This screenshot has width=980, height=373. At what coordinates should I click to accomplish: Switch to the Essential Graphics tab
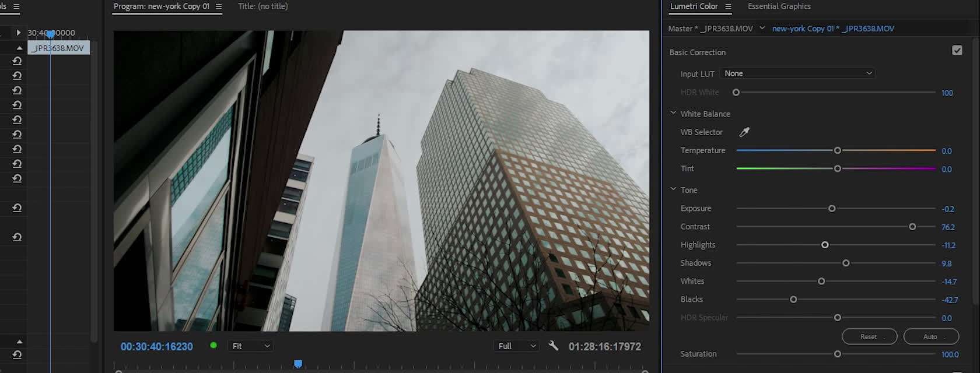click(779, 6)
